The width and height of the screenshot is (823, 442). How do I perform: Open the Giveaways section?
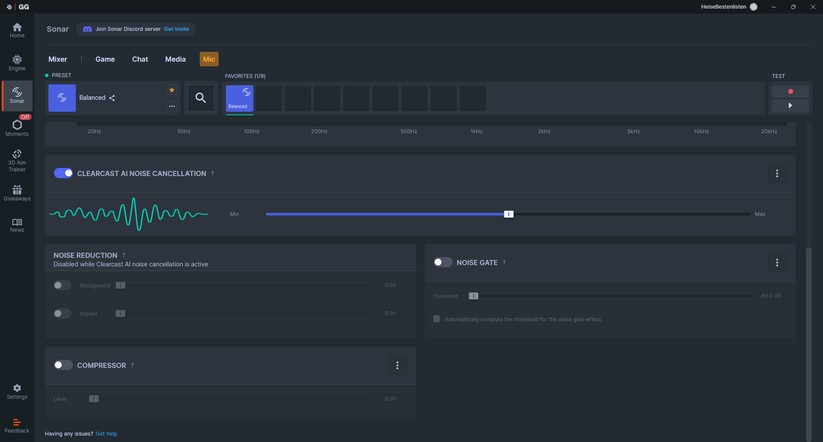(17, 193)
